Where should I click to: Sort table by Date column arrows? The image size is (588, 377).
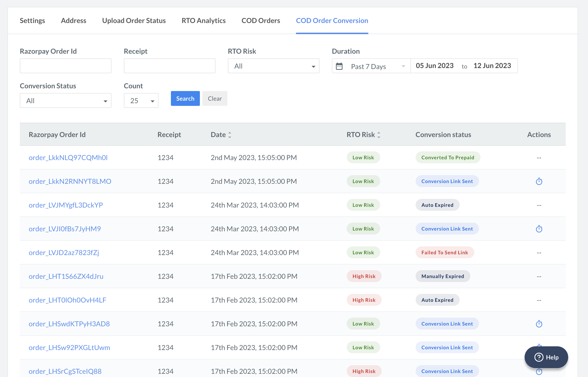point(230,135)
